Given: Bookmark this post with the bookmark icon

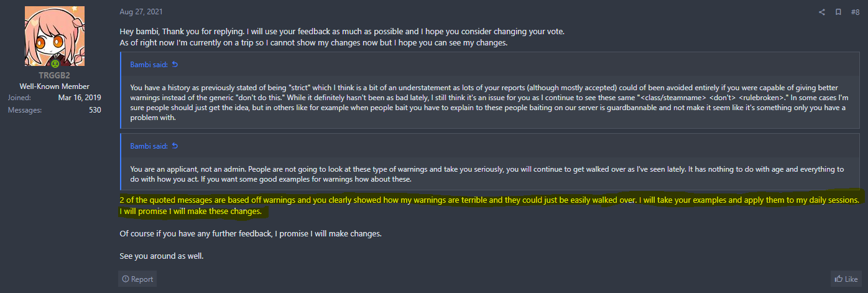Looking at the screenshot, I should (x=838, y=12).
